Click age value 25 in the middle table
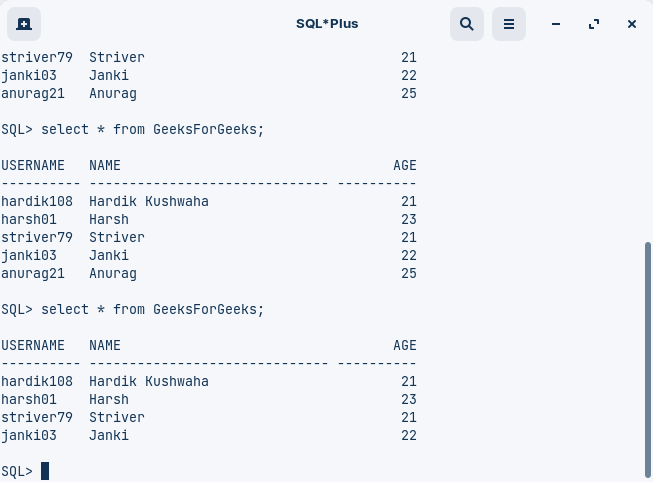 tap(408, 273)
